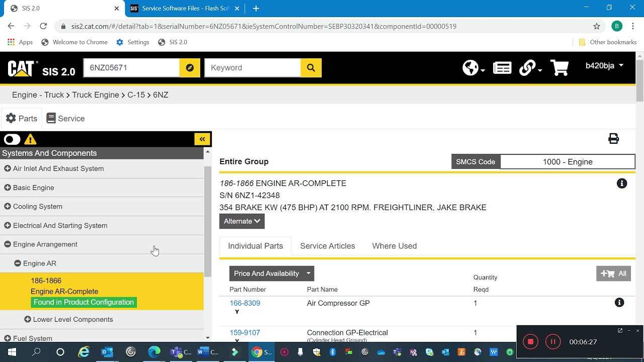
Task: Bookmark this page with the star icon
Action: (x=597, y=26)
